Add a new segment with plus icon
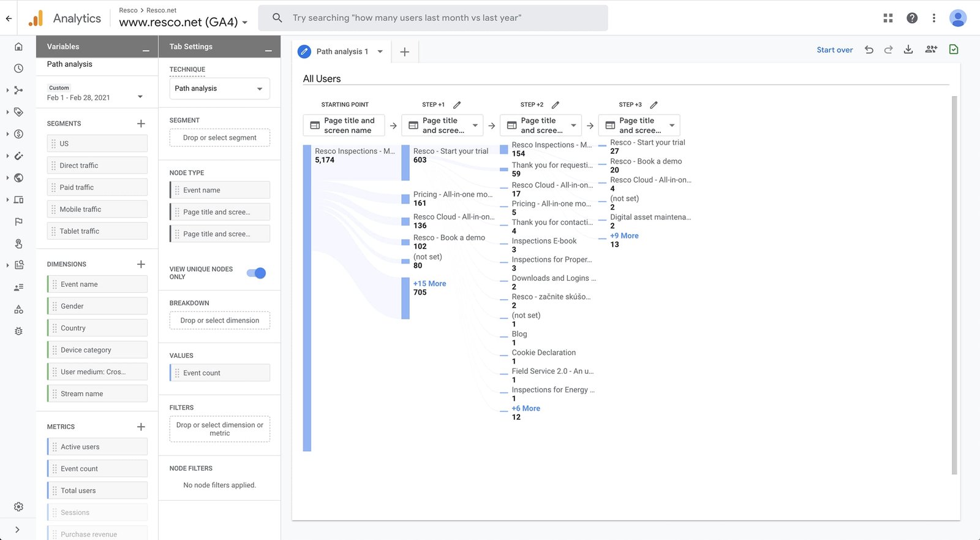980x540 pixels. tap(141, 124)
